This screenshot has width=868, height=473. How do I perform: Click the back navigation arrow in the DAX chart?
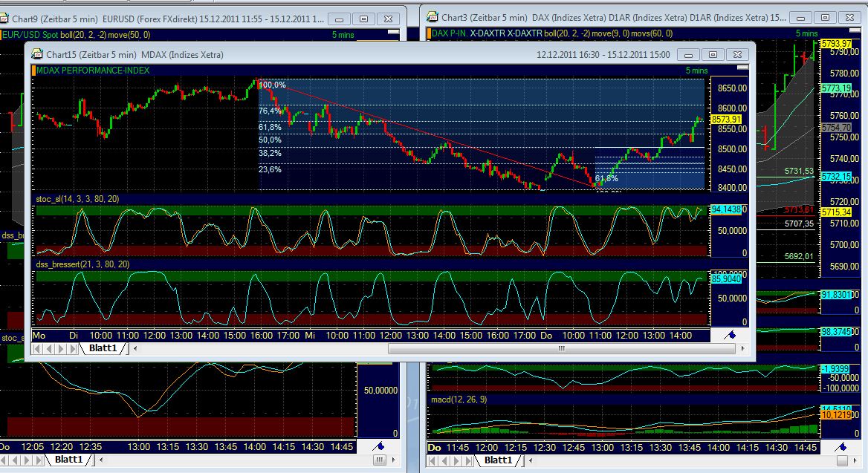[443, 460]
